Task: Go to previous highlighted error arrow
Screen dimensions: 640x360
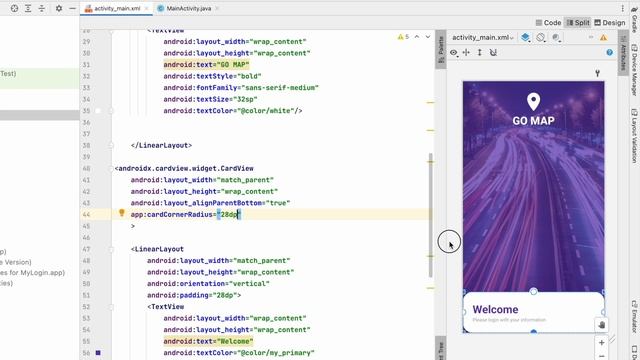Action: [417, 37]
